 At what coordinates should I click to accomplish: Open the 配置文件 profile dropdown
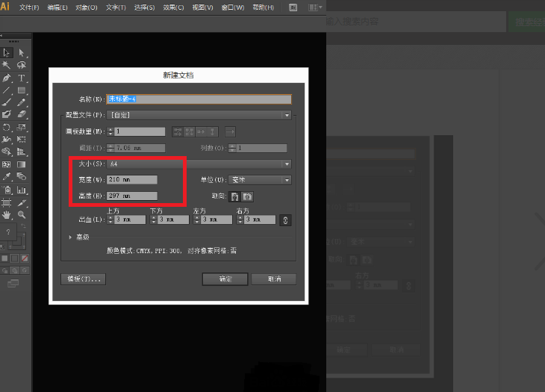(200, 115)
